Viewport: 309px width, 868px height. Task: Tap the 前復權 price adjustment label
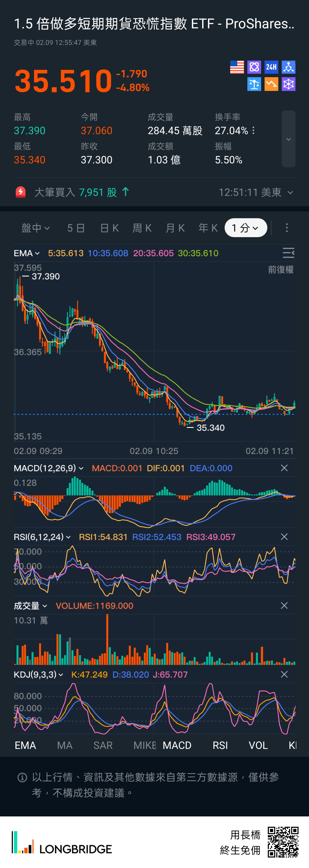click(280, 269)
